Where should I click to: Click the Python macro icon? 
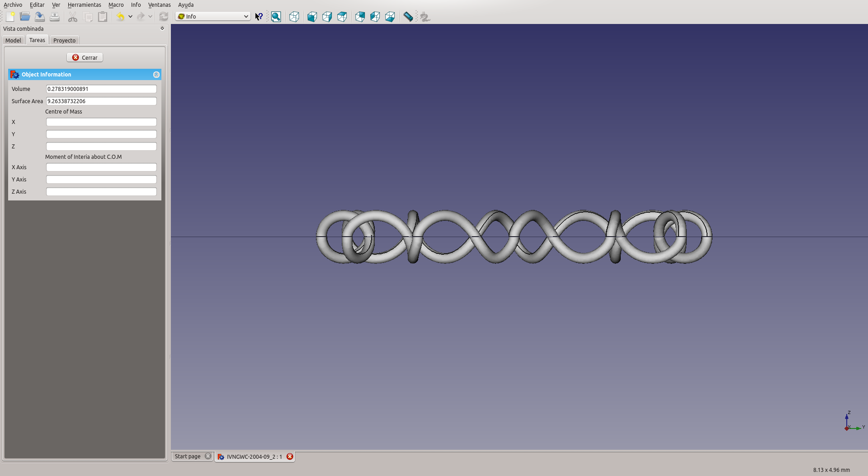click(425, 17)
